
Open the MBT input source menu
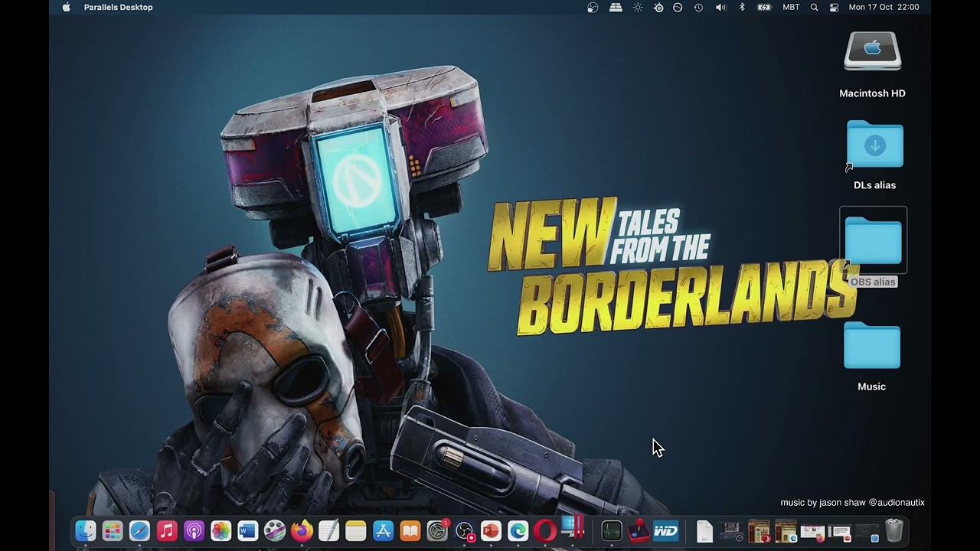pos(791,7)
